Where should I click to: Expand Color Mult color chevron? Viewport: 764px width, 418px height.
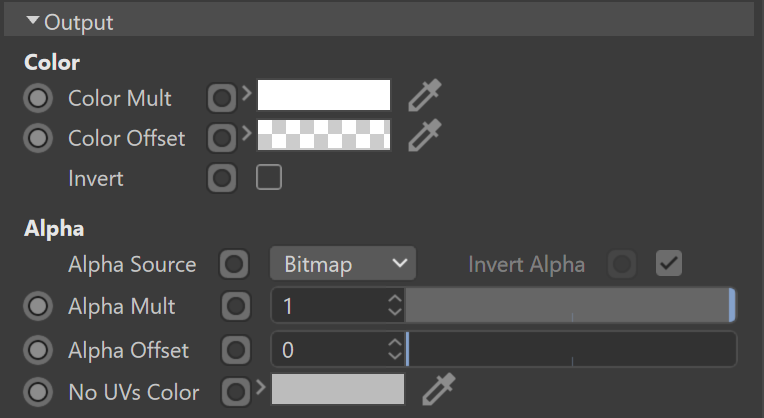pyautogui.click(x=247, y=93)
